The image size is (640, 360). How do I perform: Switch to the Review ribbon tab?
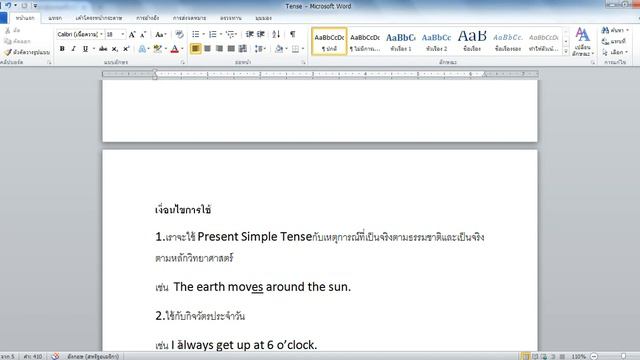pyautogui.click(x=231, y=18)
